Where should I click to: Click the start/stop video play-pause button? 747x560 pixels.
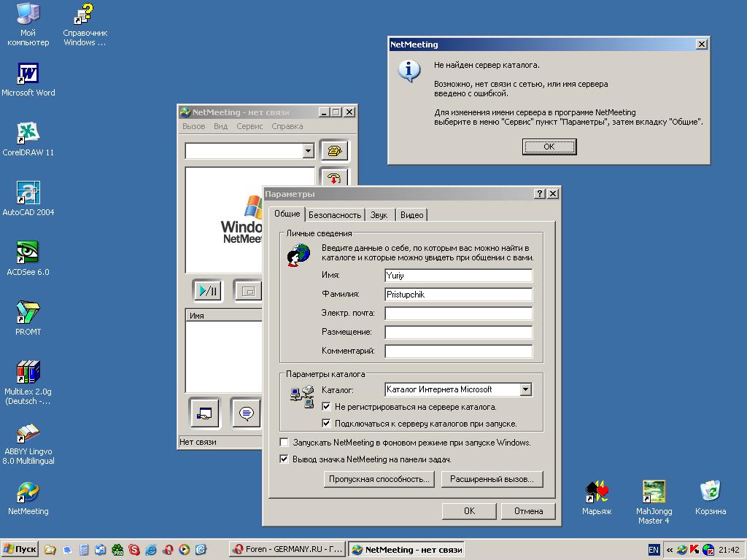208,290
